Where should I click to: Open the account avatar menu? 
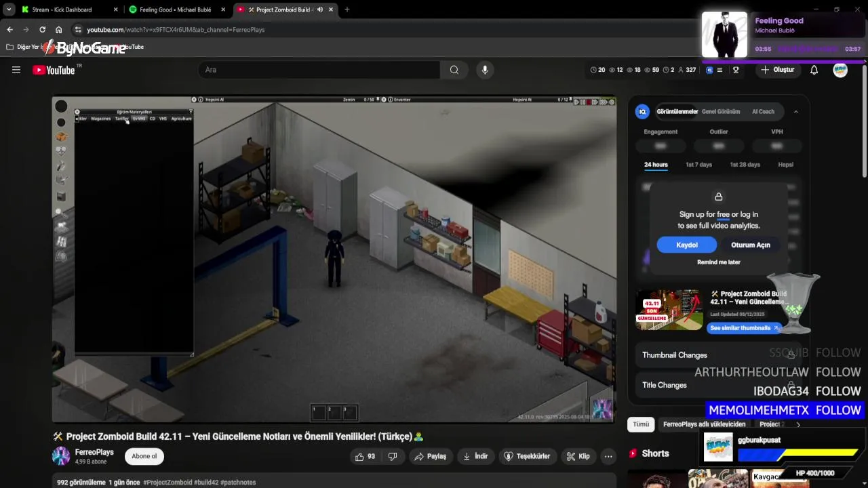pyautogui.click(x=840, y=70)
